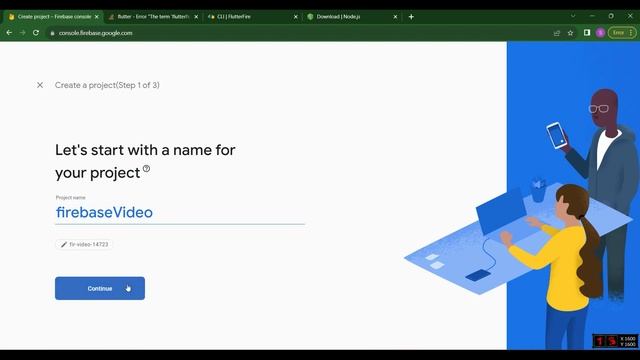Share this page icon in address bar
Image resolution: width=640 pixels, height=360 pixels.
[x=557, y=33]
